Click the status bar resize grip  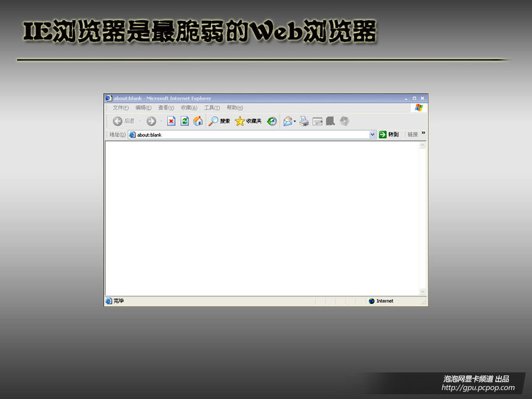424,302
